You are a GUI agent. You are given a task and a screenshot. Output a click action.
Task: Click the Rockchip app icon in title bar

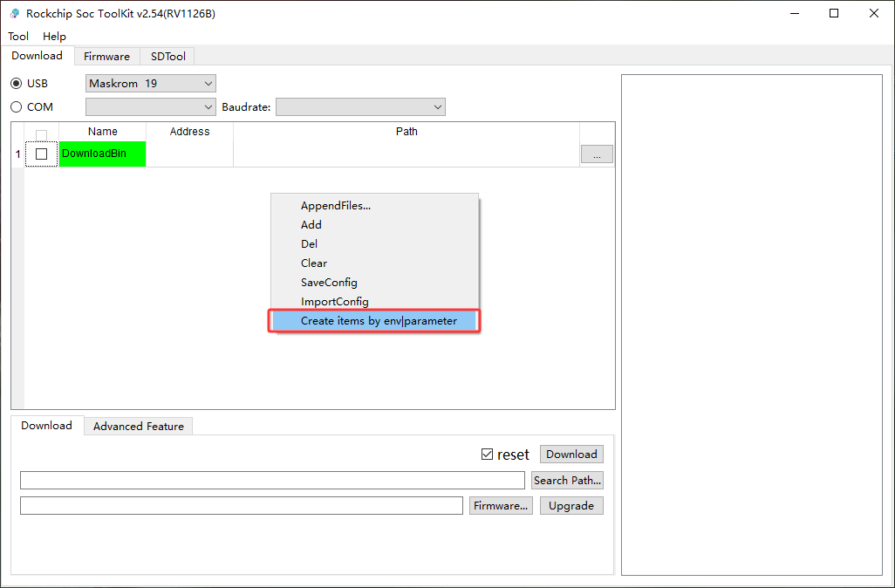(x=15, y=13)
